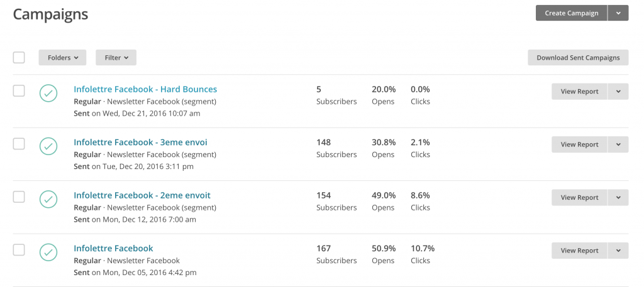
Task: Open dropdown arrow beside Create Campaign
Action: point(618,13)
